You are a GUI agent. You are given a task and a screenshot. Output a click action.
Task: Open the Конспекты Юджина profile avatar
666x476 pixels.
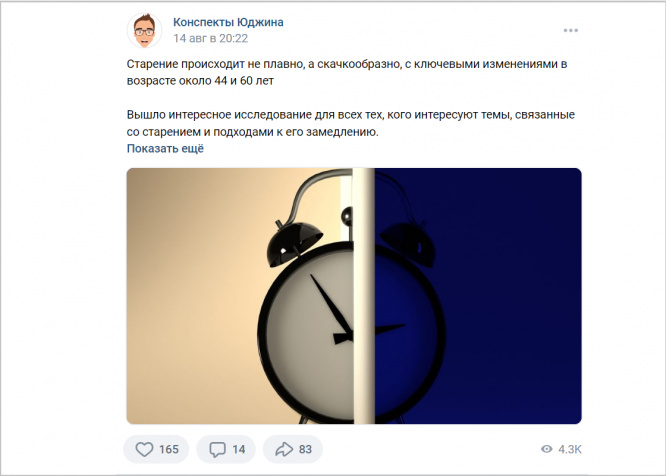[144, 31]
